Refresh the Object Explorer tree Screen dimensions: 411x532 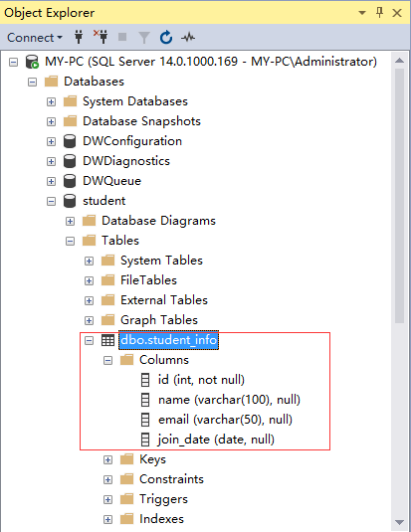click(x=166, y=37)
